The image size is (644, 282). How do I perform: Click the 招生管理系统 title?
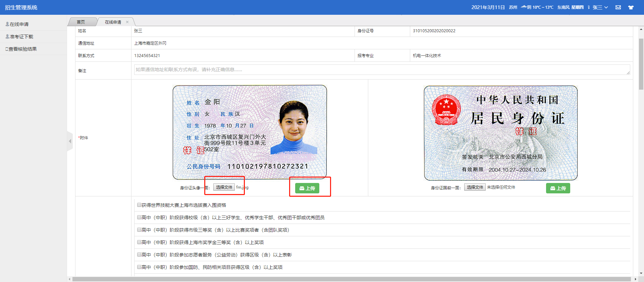[21, 7]
